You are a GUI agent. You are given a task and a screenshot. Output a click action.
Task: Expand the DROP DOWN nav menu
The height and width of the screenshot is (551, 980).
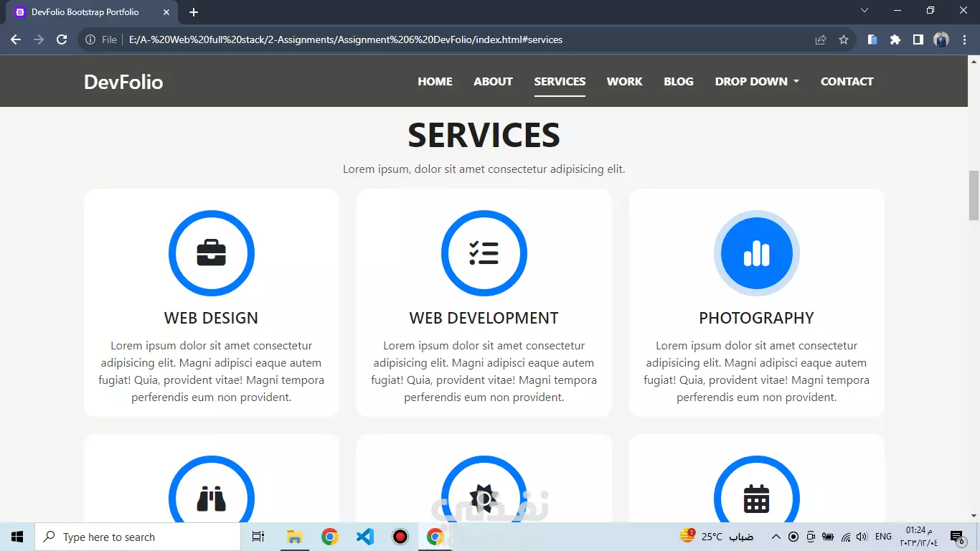[x=757, y=81]
